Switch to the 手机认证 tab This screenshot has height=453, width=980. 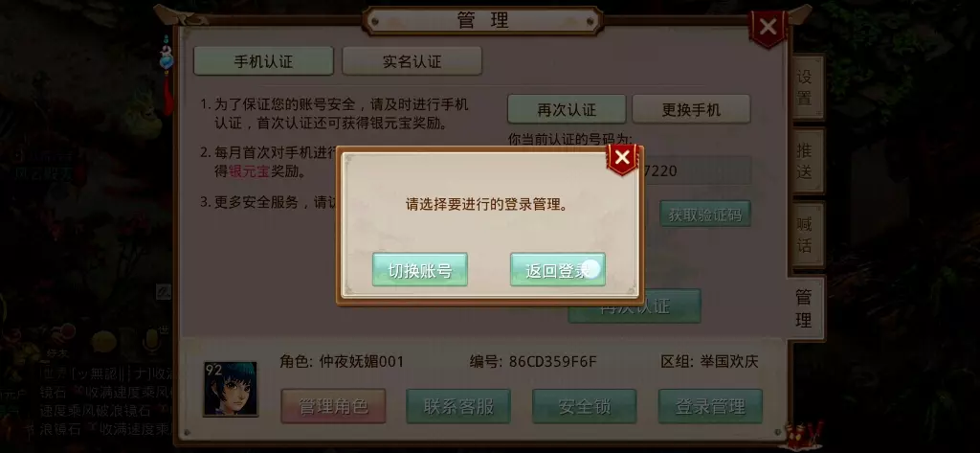(x=263, y=60)
